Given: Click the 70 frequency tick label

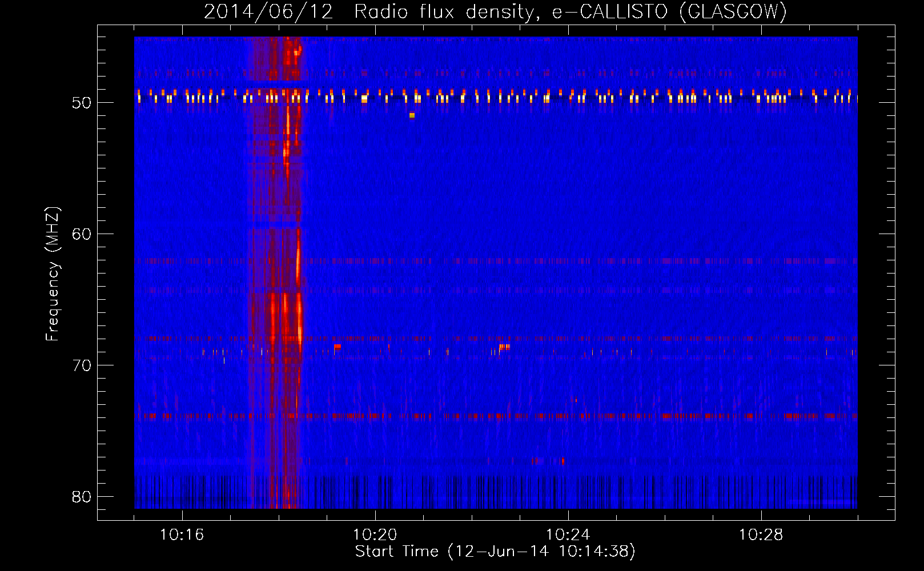Looking at the screenshot, I should pyautogui.click(x=82, y=365).
